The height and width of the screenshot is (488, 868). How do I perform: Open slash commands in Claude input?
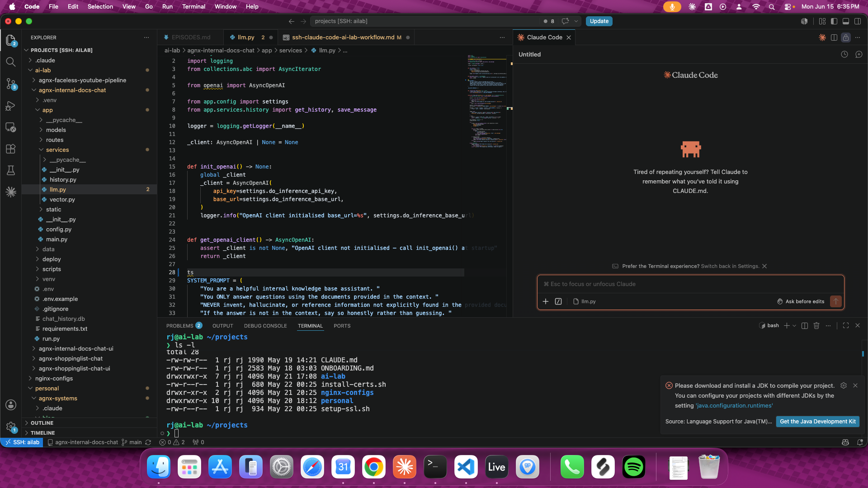558,301
